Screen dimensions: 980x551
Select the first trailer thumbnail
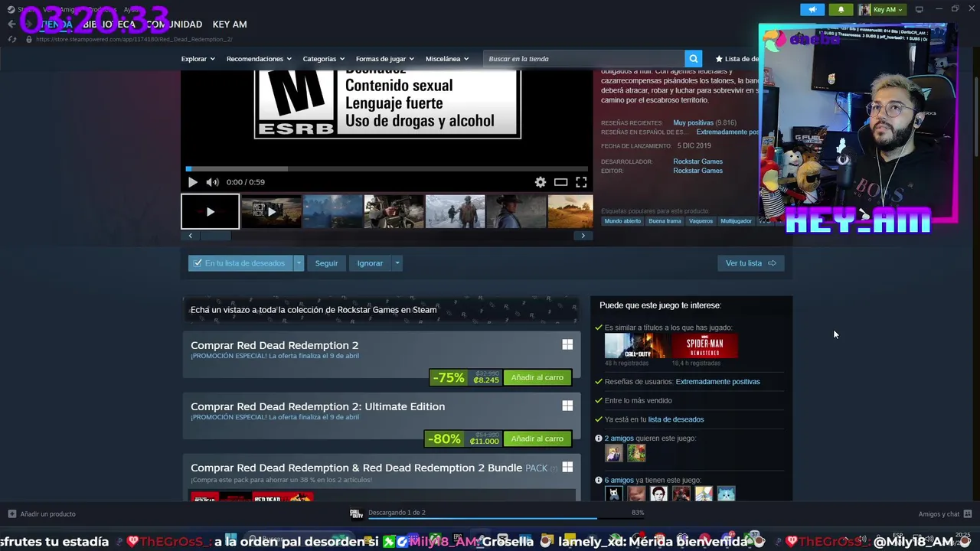point(210,212)
